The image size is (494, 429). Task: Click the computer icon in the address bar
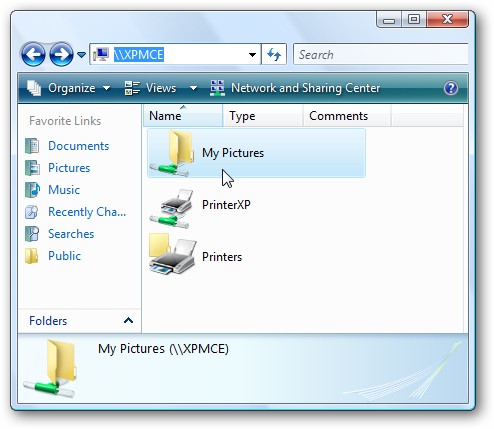pyautogui.click(x=101, y=54)
